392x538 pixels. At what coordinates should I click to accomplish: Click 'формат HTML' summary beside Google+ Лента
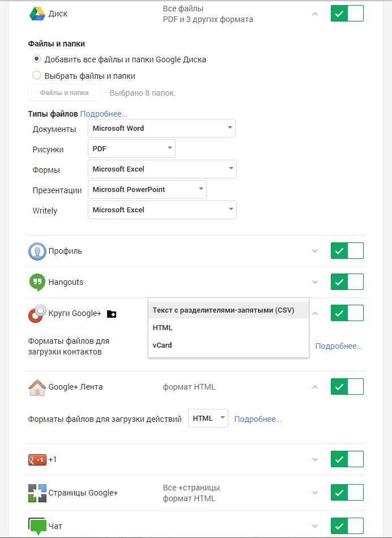coord(189,387)
